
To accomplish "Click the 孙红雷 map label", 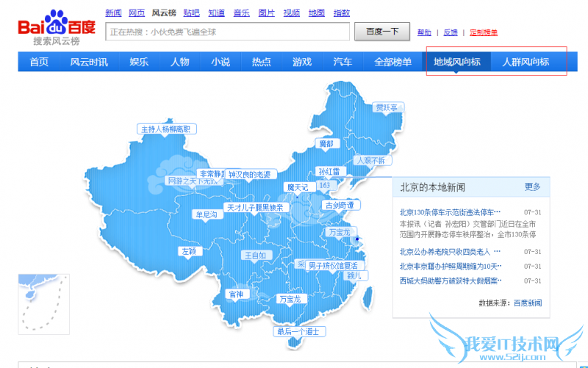I will (329, 172).
